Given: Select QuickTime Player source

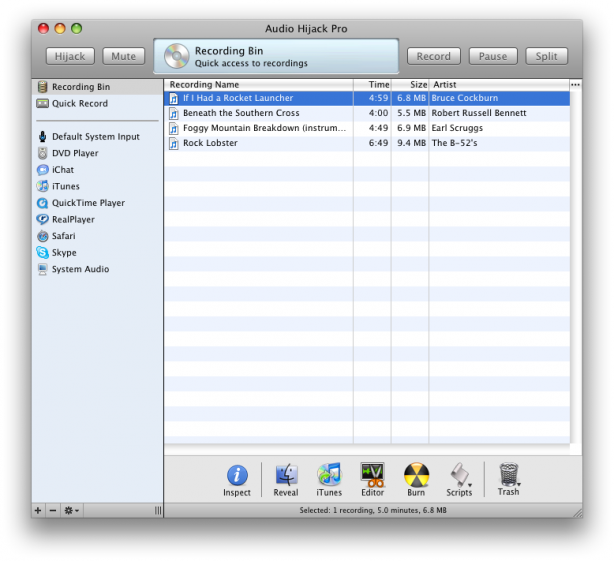Looking at the screenshot, I should (x=97, y=203).
